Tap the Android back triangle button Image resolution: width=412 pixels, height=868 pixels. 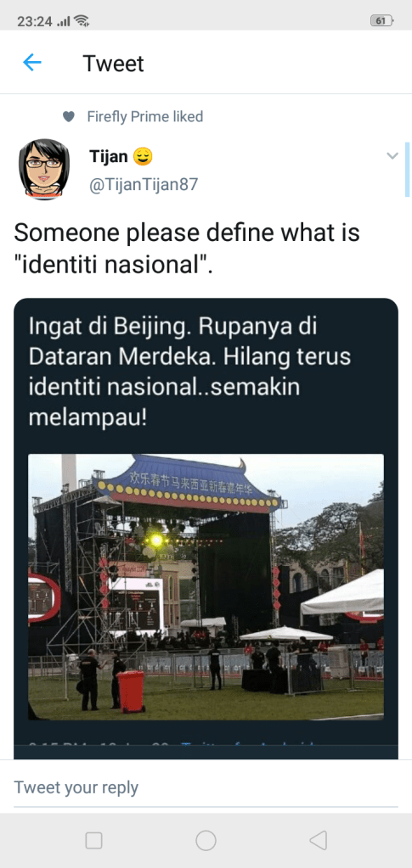318,840
